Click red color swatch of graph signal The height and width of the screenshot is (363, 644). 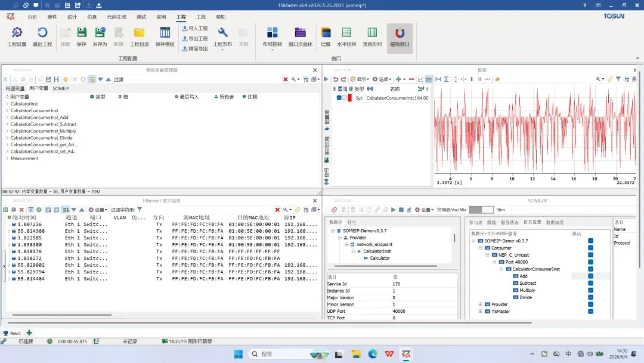[349, 98]
